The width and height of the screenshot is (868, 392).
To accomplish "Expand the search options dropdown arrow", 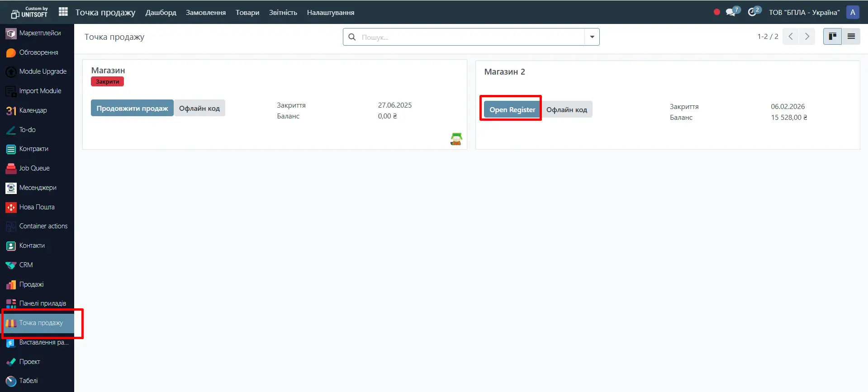I will click(592, 37).
